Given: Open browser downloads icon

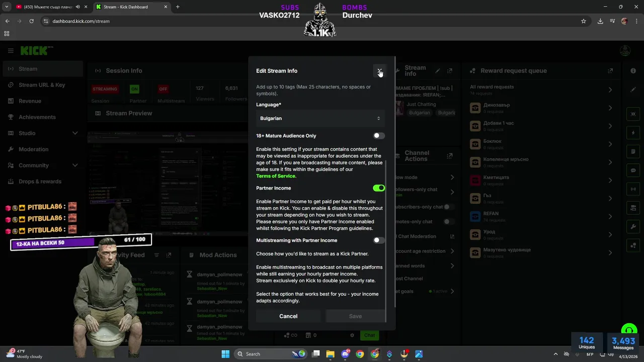Looking at the screenshot, I should coord(600,21).
